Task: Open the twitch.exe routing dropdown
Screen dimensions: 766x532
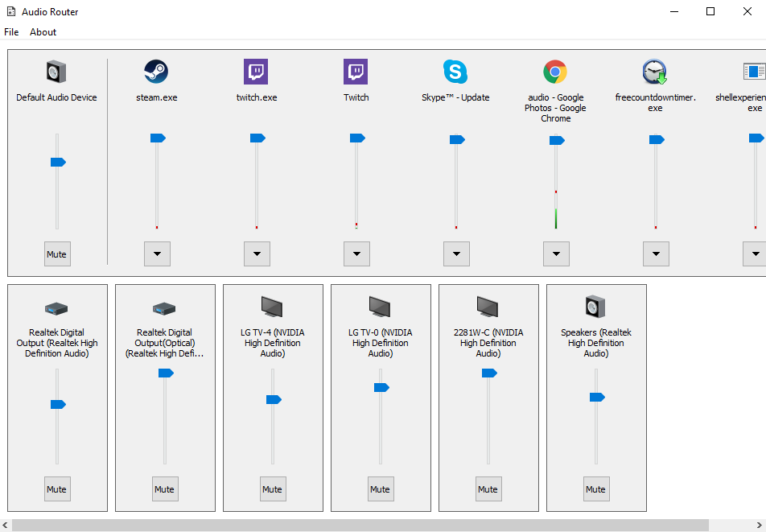Action: (257, 254)
